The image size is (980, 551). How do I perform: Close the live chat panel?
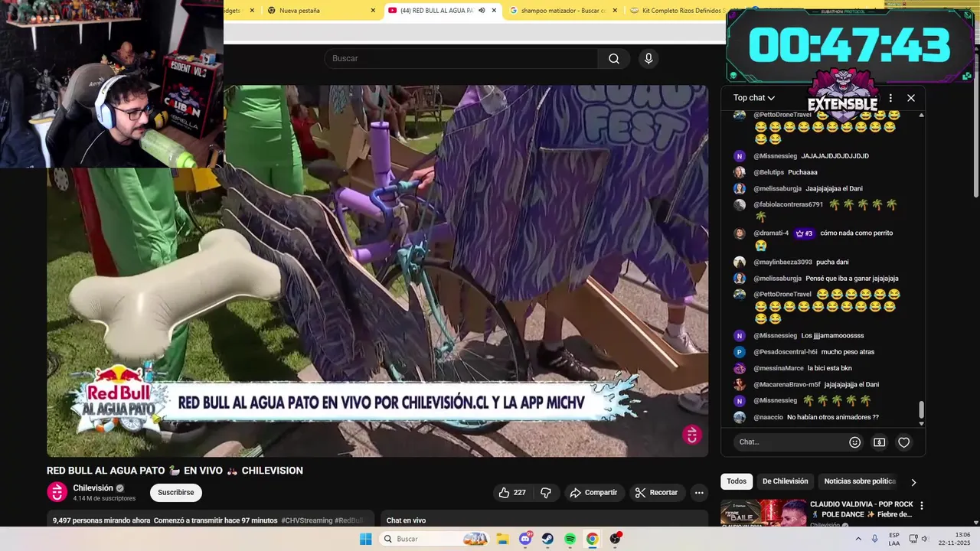click(911, 98)
